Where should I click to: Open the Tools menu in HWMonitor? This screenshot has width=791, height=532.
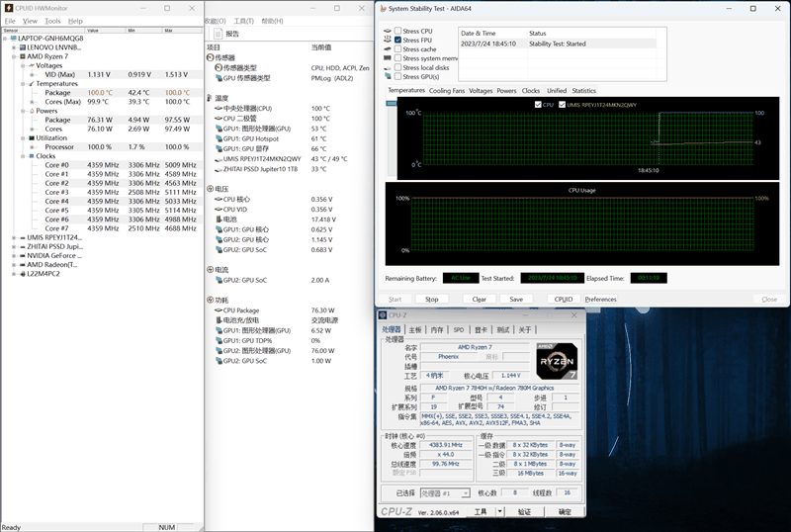(52, 21)
